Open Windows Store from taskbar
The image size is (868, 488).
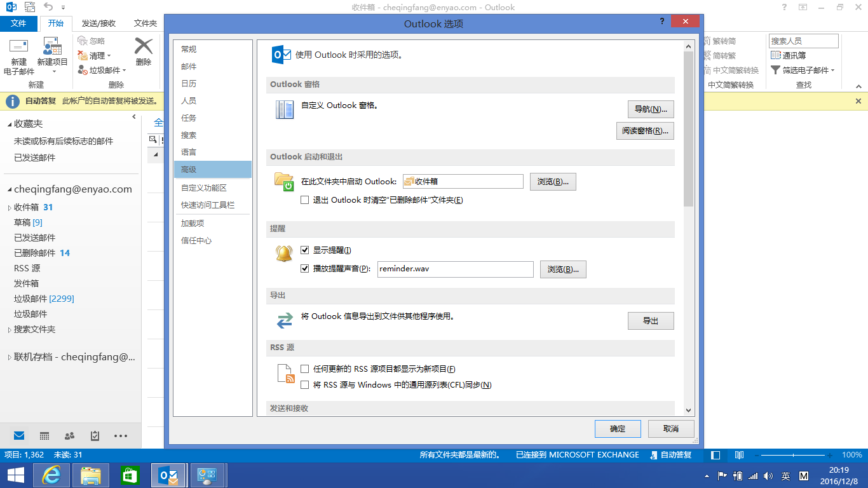click(130, 475)
